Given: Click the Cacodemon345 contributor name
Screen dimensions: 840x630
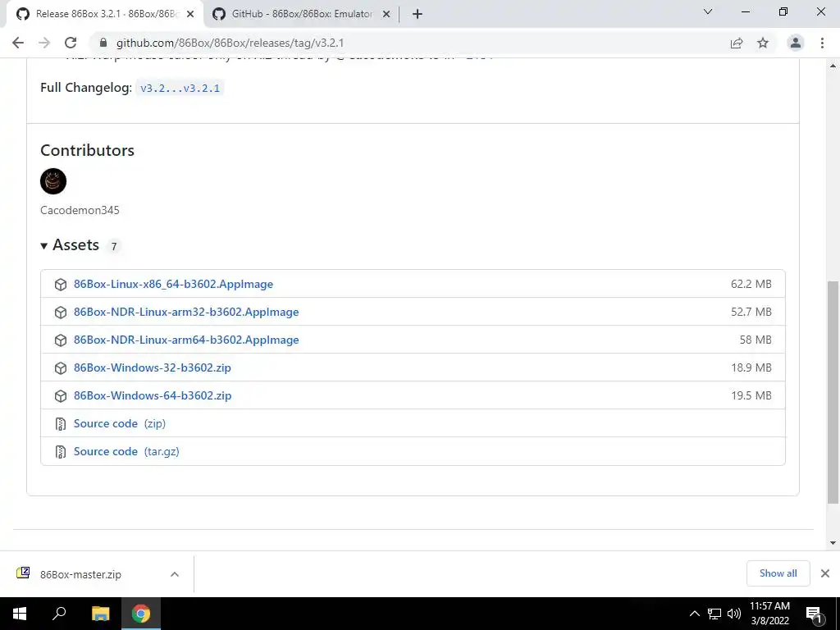Looking at the screenshot, I should [x=80, y=210].
